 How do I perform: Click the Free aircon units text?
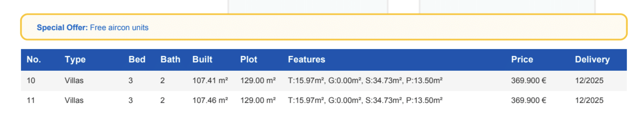coord(119,28)
